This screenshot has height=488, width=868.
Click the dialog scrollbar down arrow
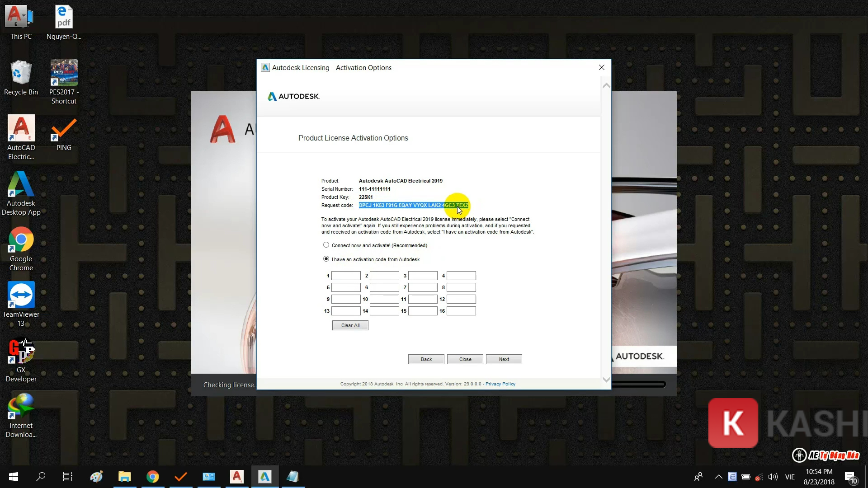tap(606, 380)
